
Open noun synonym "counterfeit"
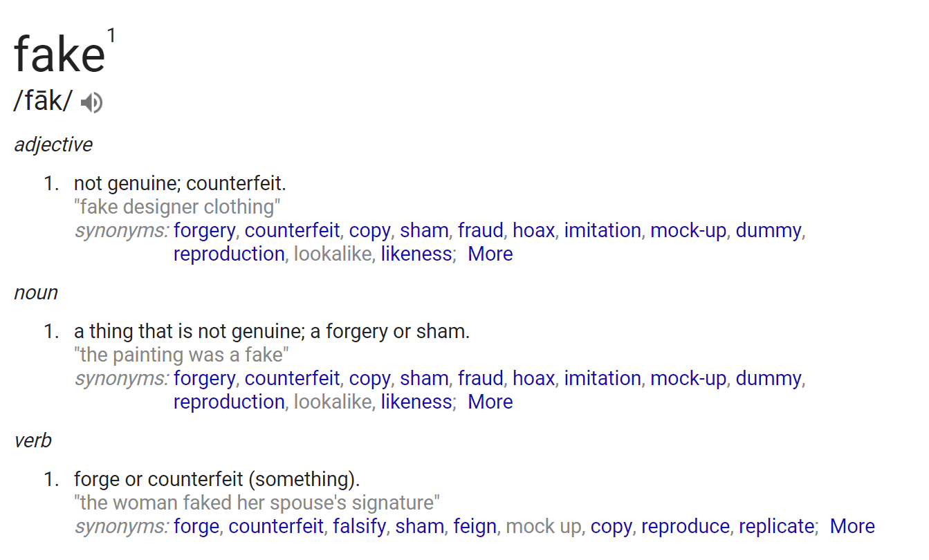[x=292, y=378]
